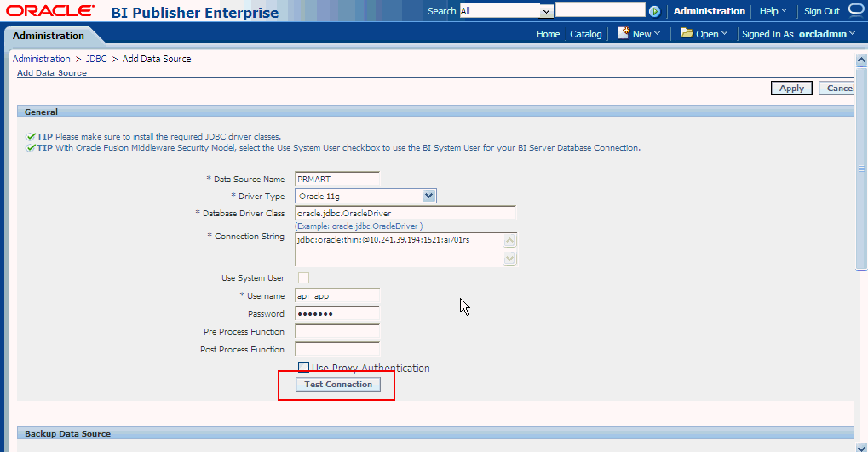
Task: Click the page vertical scrollbar thumb
Action: (861, 169)
